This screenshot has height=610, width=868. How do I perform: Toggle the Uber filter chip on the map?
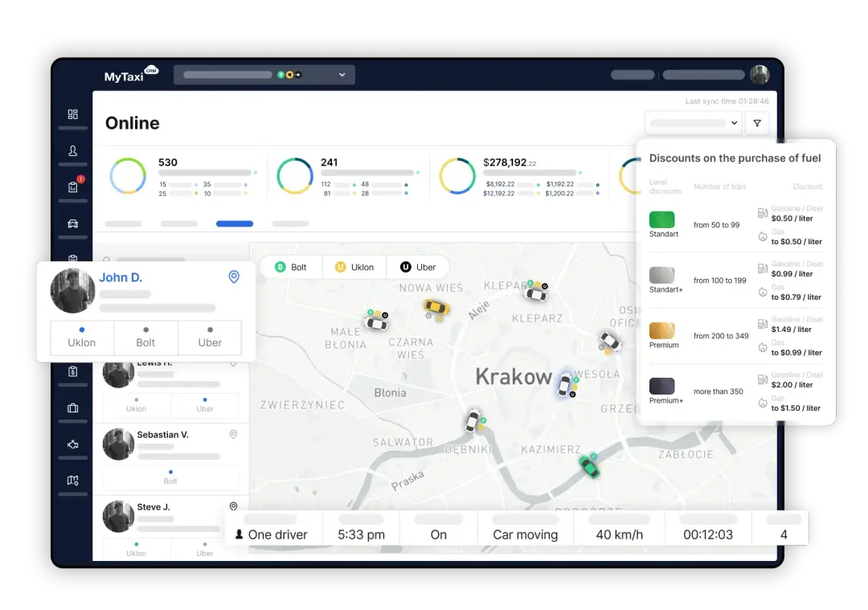[418, 267]
